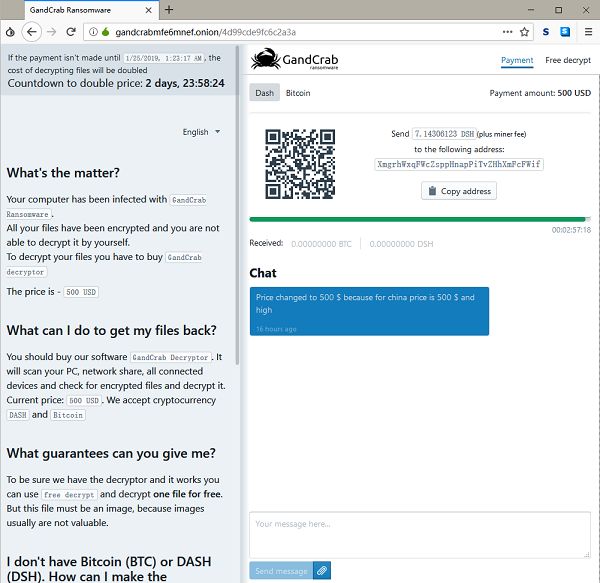Click the blue chat message about price
Viewport: 600px width, 583px height.
[x=369, y=311]
